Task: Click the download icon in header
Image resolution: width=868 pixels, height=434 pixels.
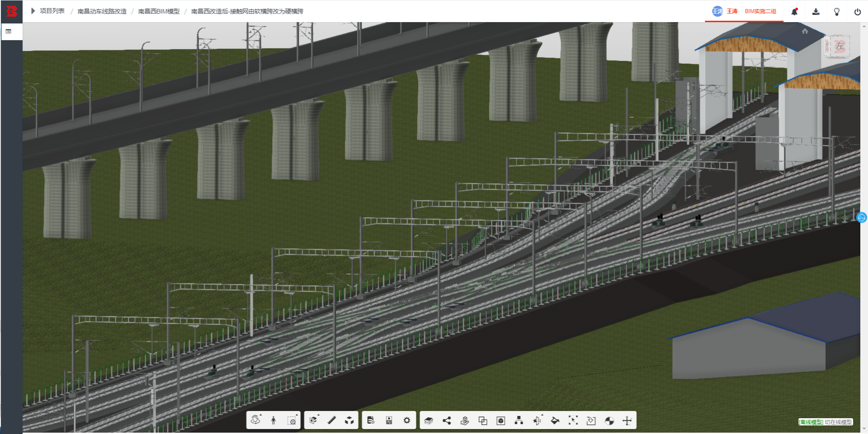Action: [816, 12]
